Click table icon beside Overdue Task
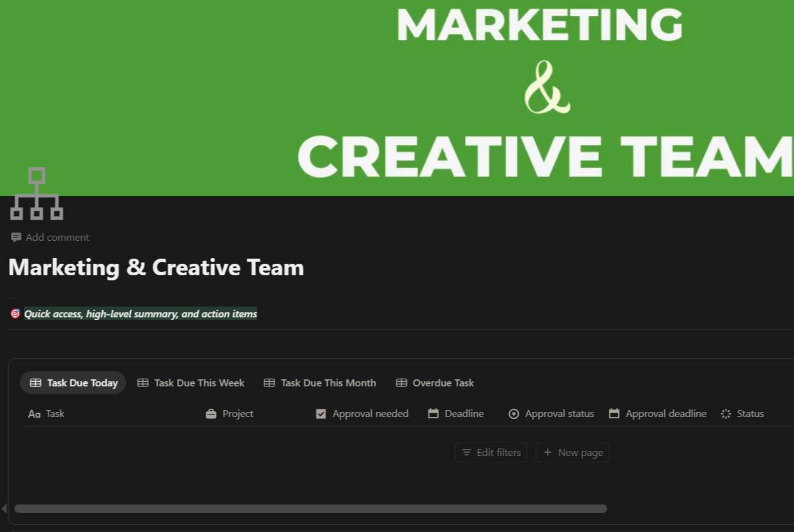The width and height of the screenshot is (794, 532). click(401, 383)
